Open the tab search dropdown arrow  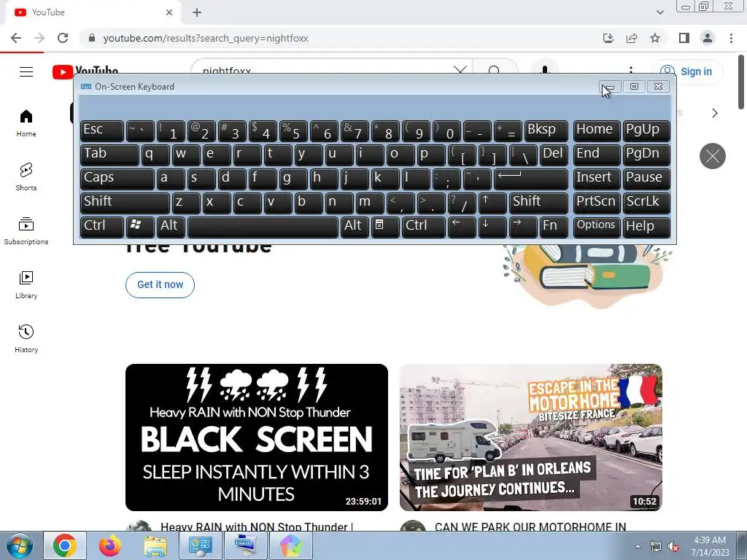(x=659, y=12)
